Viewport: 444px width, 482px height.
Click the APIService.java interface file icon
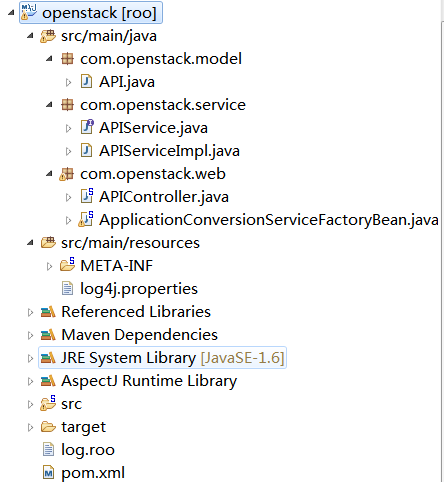87,128
